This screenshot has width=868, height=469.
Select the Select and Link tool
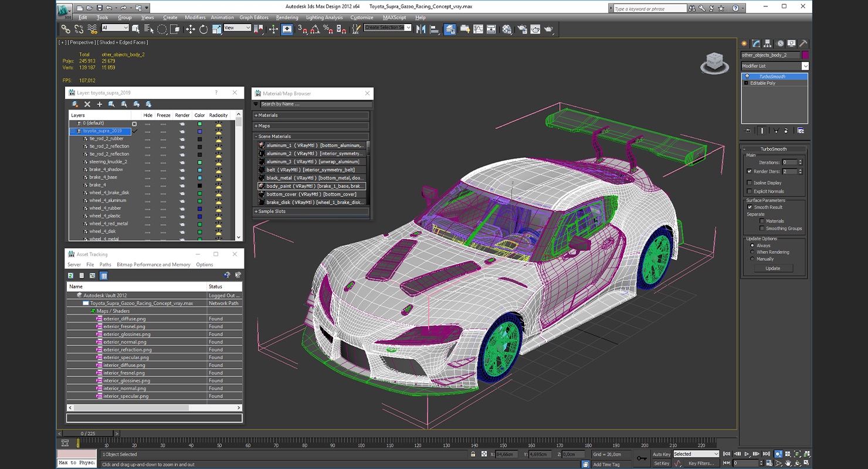66,29
